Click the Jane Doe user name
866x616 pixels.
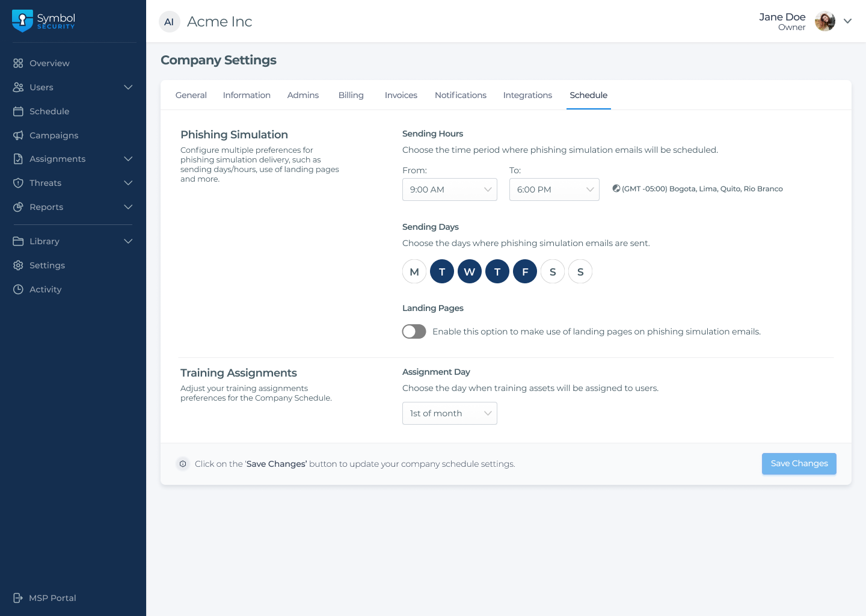782,17
